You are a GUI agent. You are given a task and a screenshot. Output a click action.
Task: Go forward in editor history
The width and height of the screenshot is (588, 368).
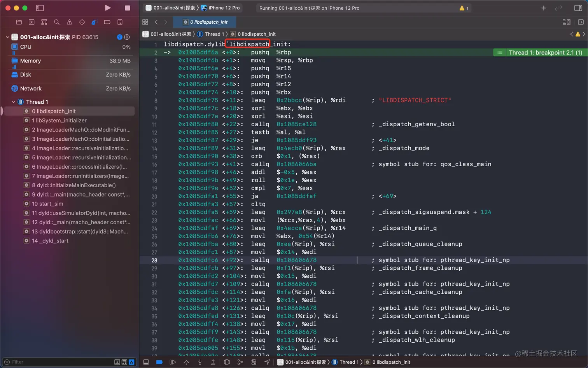pyautogui.click(x=166, y=22)
